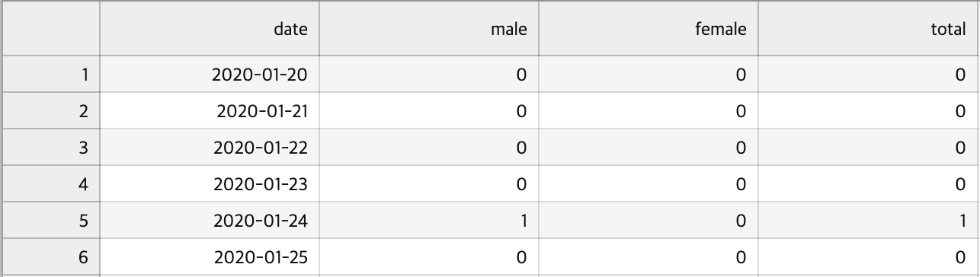Click the date cell 2020-01-21

click(x=210, y=110)
